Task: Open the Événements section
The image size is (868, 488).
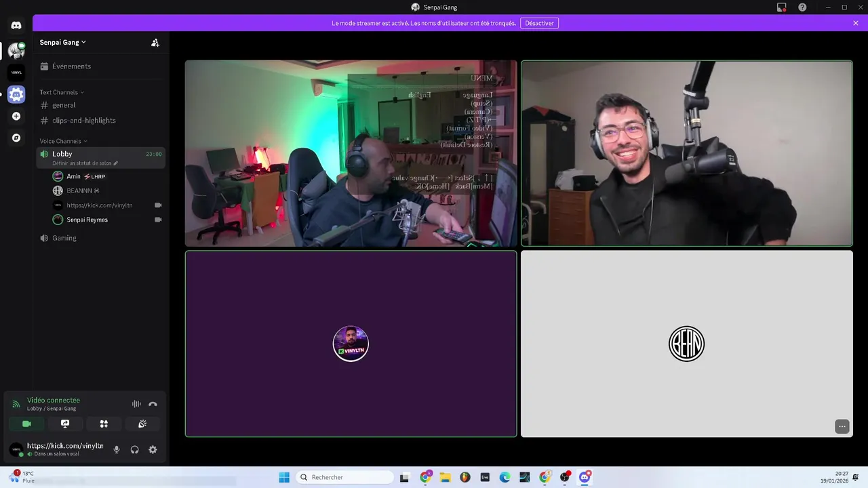Action: 100,66
